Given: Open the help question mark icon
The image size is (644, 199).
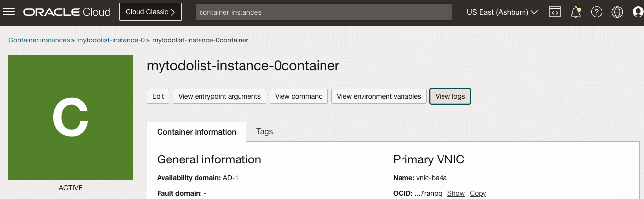Looking at the screenshot, I should tap(597, 12).
